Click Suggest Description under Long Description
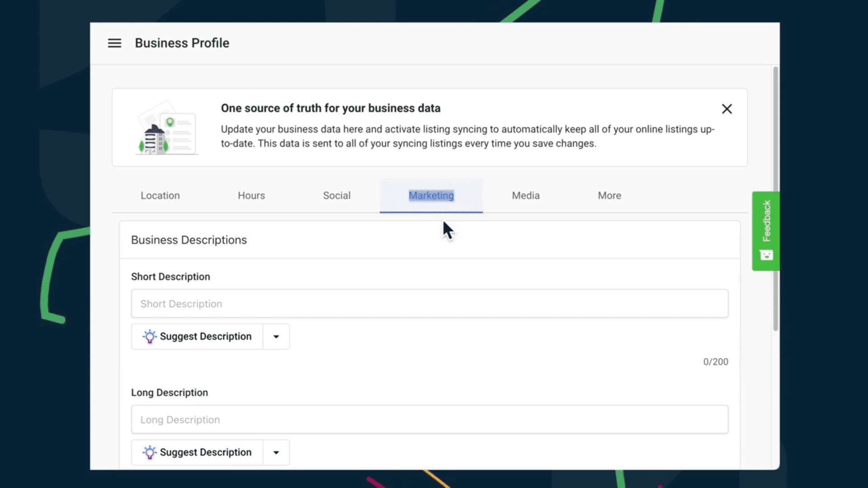The image size is (868, 488). tap(205, 452)
